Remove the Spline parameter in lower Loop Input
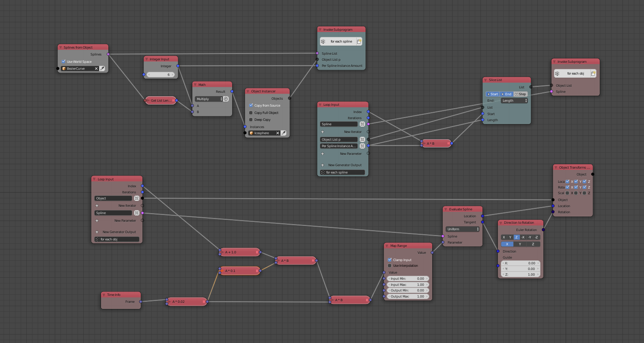Viewport: 644px width, 343px height. pyautogui.click(x=137, y=213)
